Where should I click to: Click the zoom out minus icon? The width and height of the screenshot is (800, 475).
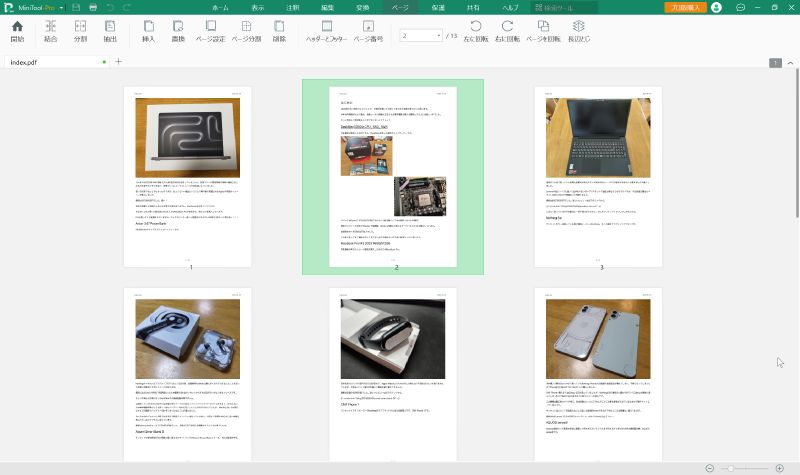tap(710, 468)
